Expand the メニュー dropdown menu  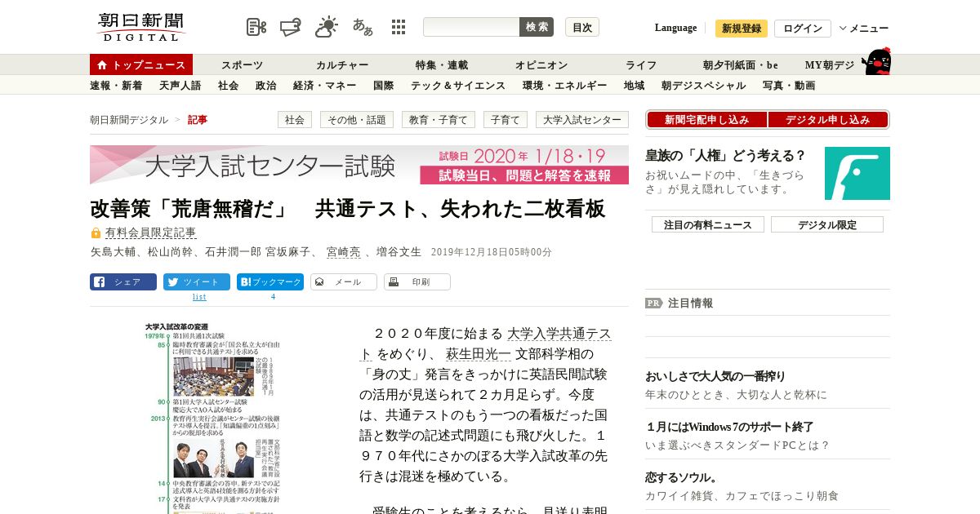864,29
